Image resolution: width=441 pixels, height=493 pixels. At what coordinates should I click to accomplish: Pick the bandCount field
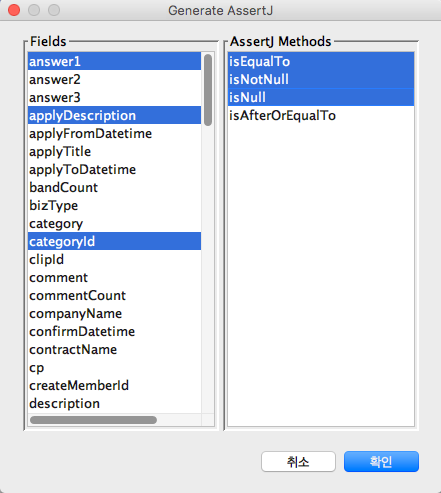(x=114, y=188)
